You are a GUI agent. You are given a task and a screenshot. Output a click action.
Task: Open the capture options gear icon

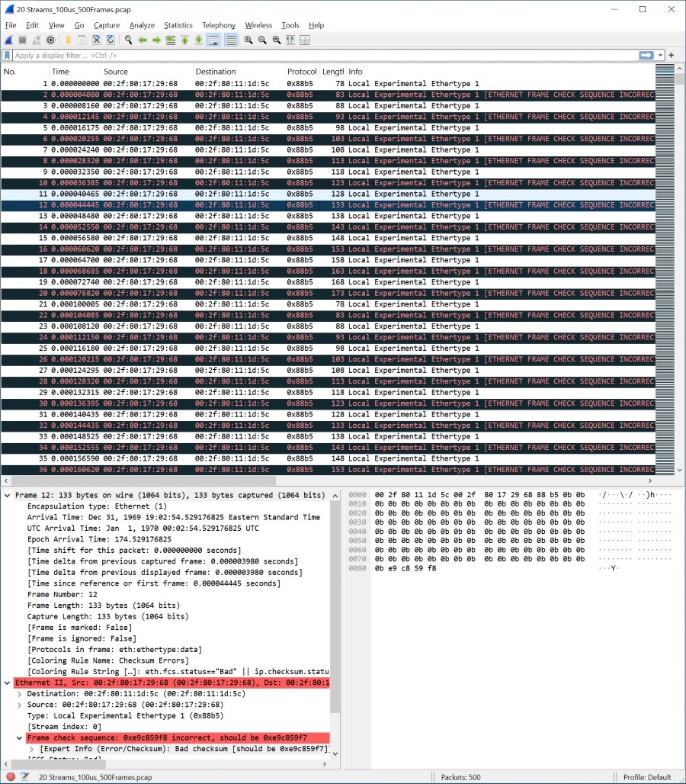coord(51,40)
